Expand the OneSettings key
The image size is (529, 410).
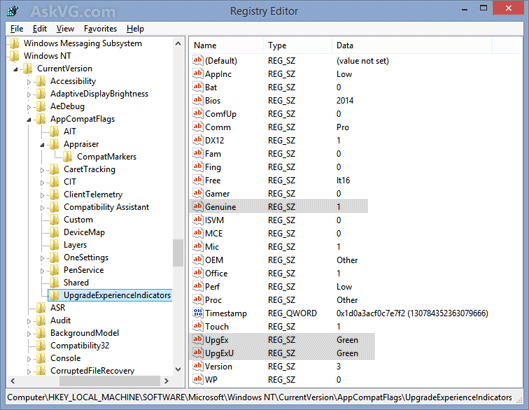42,258
